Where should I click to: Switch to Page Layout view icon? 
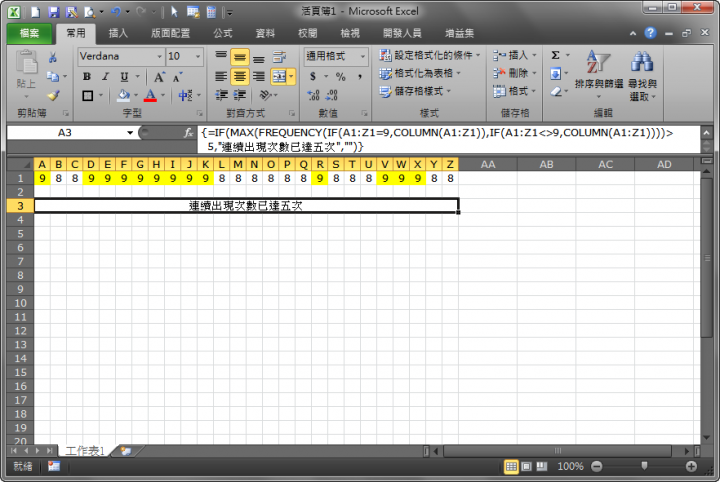527,466
